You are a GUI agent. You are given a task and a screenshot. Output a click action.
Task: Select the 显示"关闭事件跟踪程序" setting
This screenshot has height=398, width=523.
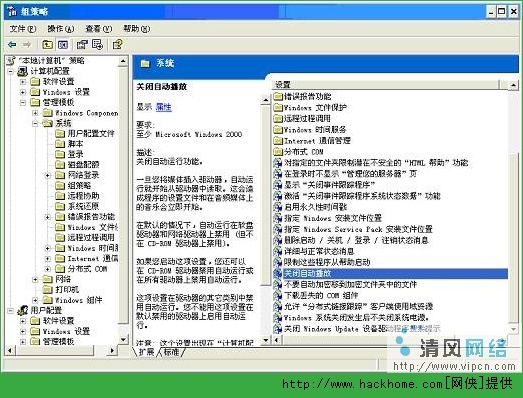pos(325,185)
